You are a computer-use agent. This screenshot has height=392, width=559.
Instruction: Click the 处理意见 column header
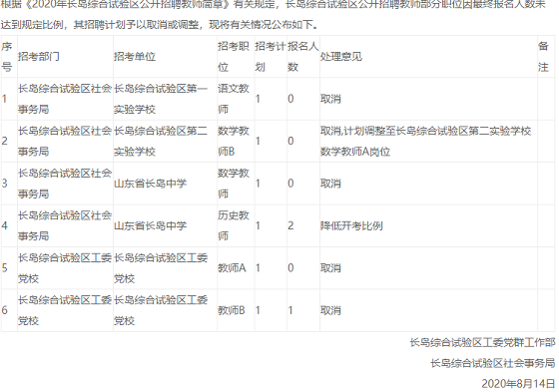[340, 56]
